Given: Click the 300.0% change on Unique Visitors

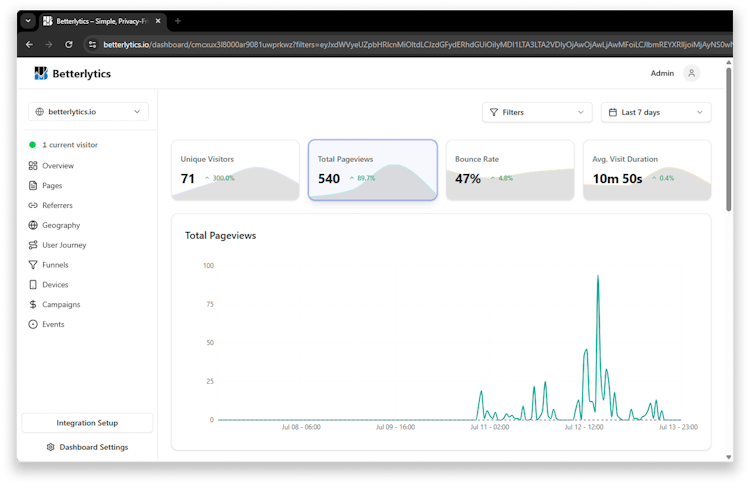Looking at the screenshot, I should (x=220, y=178).
